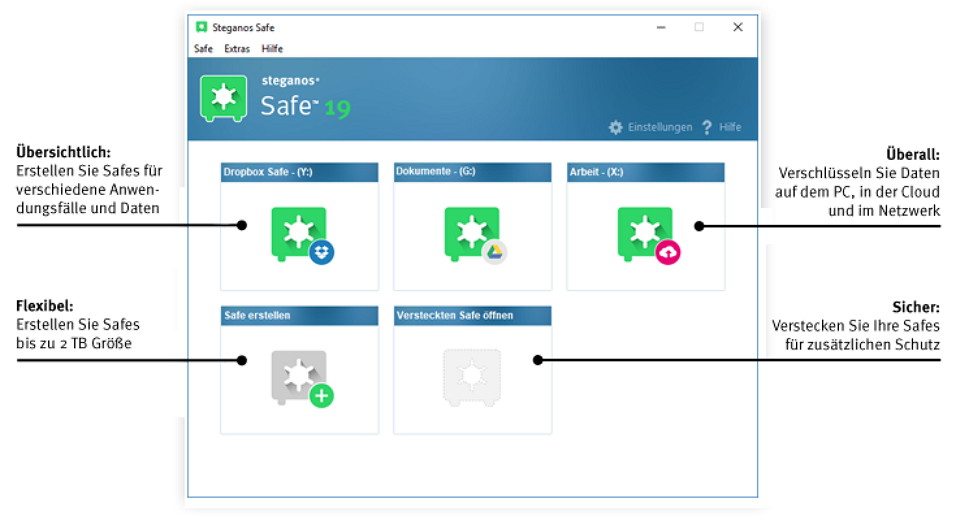This screenshot has height=516, width=956.
Task: Click the Steganos Safe window title
Action: 243,27
